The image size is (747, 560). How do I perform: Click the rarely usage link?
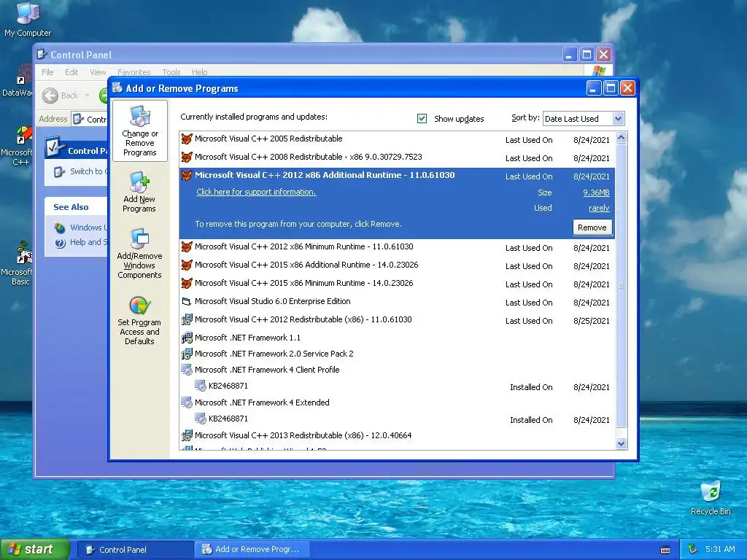click(x=600, y=208)
